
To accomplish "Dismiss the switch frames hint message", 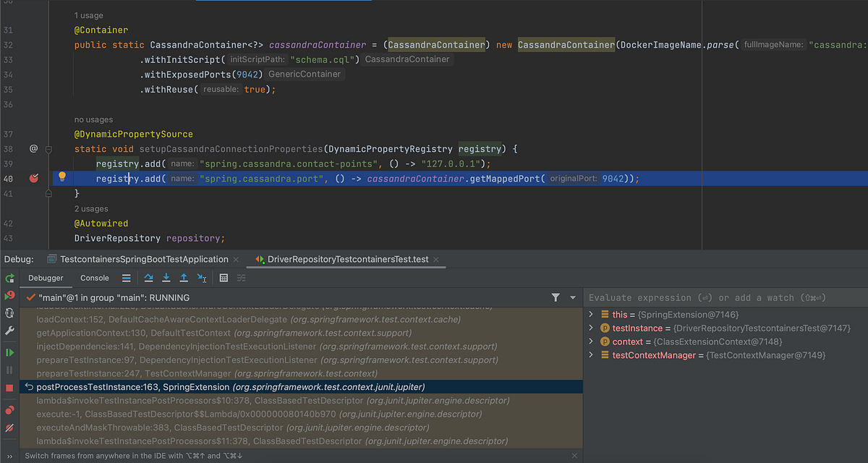I will [x=574, y=455].
